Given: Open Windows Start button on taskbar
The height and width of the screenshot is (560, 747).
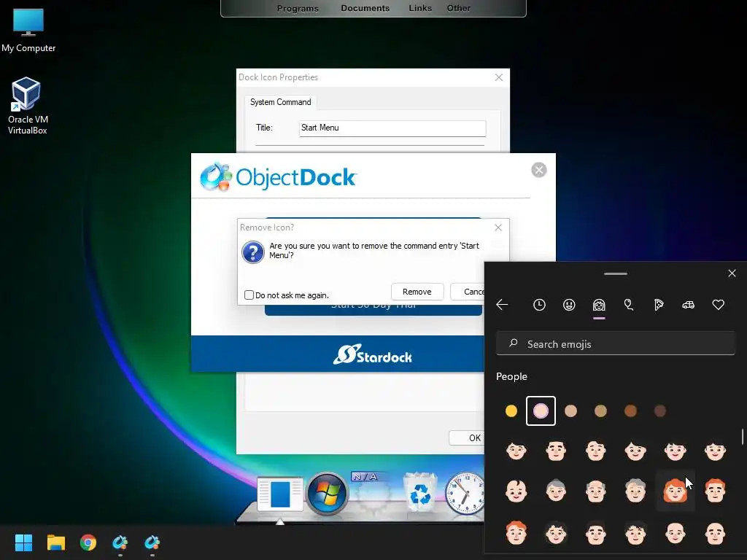Looking at the screenshot, I should [23, 542].
